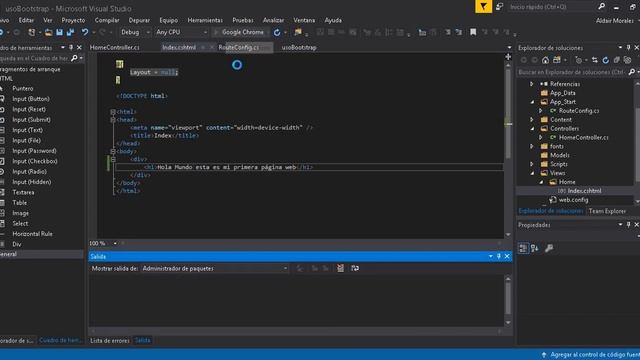Viewport: 640px width, 360px height.
Task: Open the document tabs overflow dropdown arrow
Action: (x=509, y=48)
